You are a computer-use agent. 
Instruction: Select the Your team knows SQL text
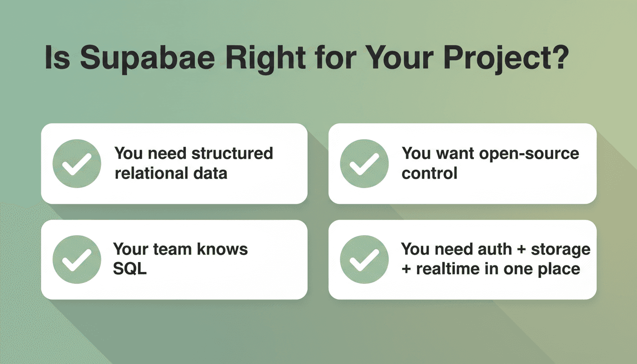point(180,259)
